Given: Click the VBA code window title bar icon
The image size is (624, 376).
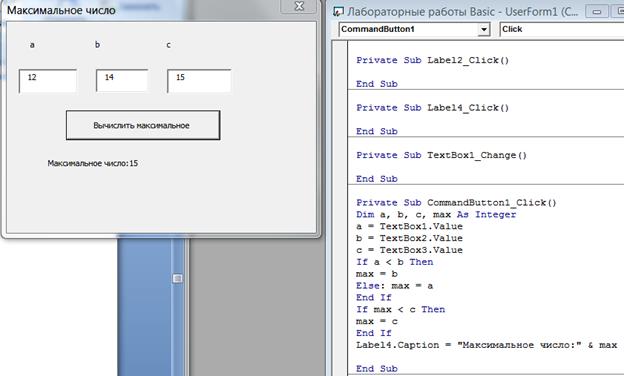Looking at the screenshot, I should point(338,12).
